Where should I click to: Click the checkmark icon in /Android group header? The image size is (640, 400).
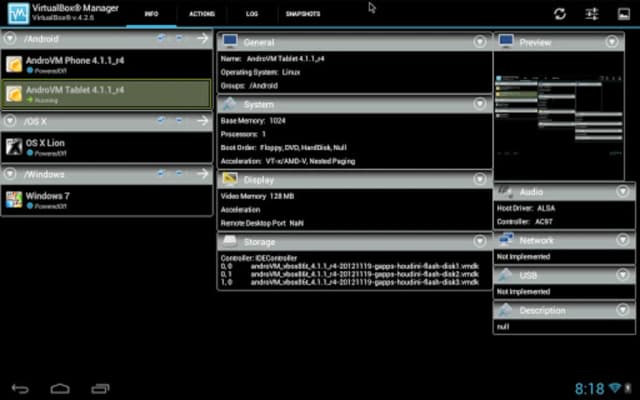[161, 38]
